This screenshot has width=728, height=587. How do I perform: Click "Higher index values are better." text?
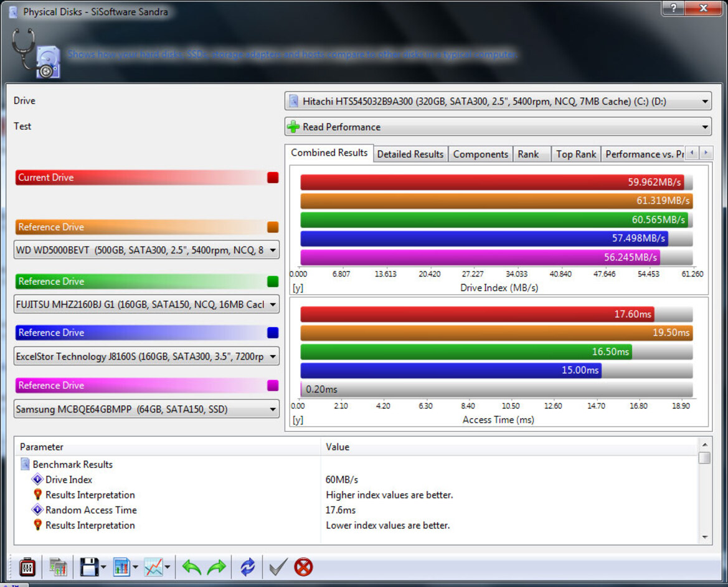pyautogui.click(x=389, y=495)
